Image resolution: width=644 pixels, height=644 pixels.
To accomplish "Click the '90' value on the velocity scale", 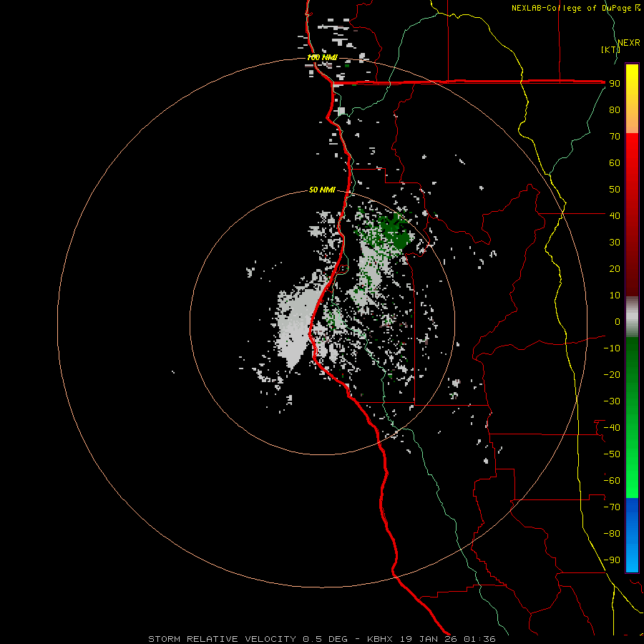I will click(615, 84).
